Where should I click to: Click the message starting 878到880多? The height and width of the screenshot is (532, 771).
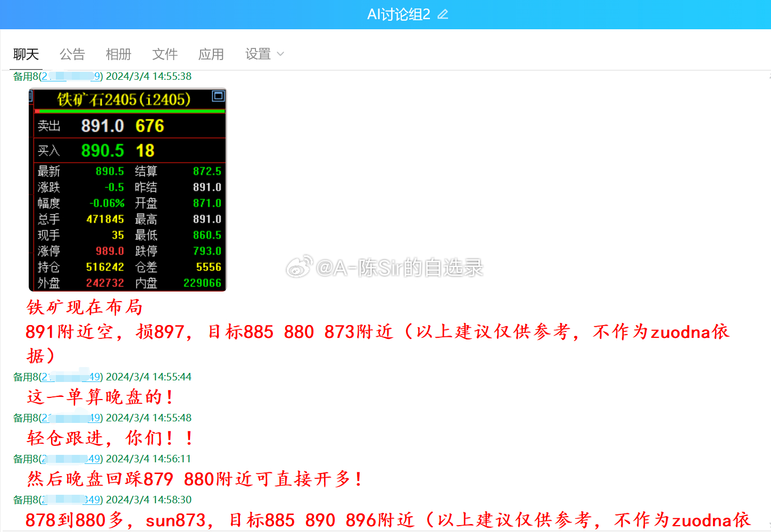point(388,520)
